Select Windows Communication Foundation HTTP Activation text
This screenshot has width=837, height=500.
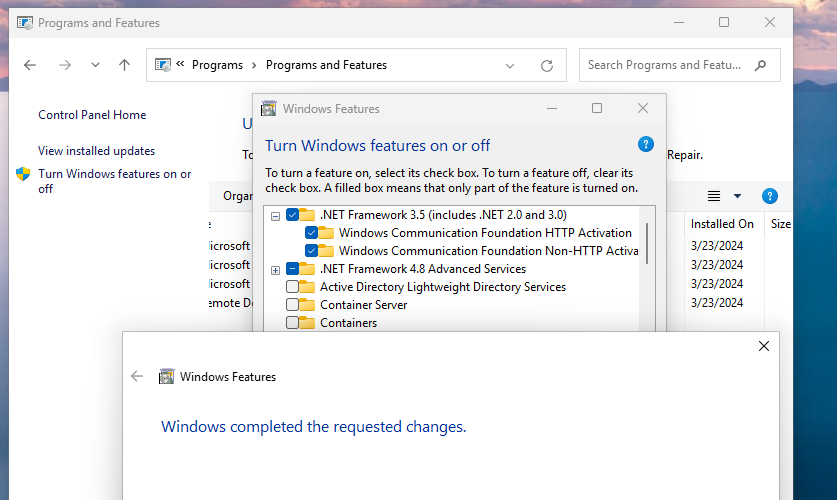click(485, 233)
